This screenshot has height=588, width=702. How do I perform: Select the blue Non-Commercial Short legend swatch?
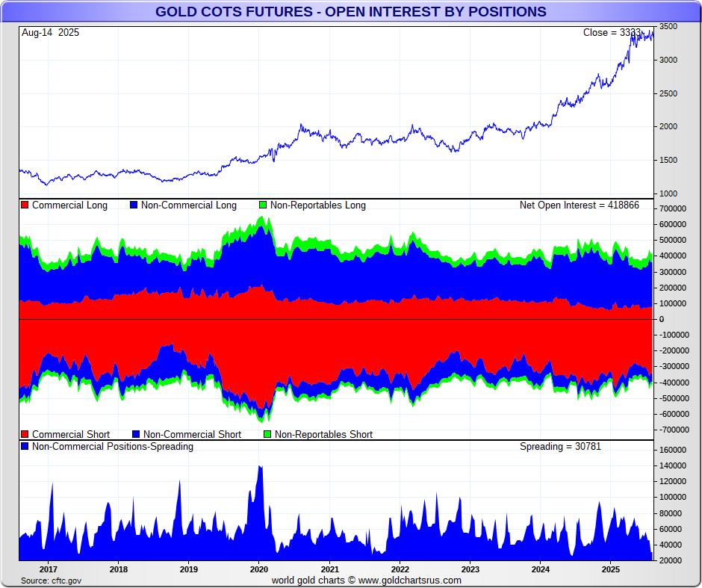click(x=136, y=434)
